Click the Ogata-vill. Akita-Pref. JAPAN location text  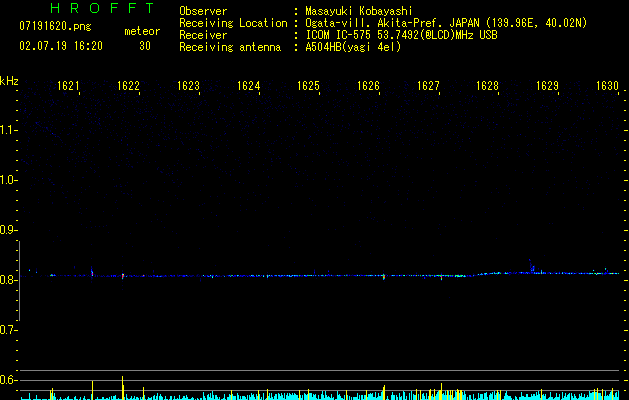(446, 23)
